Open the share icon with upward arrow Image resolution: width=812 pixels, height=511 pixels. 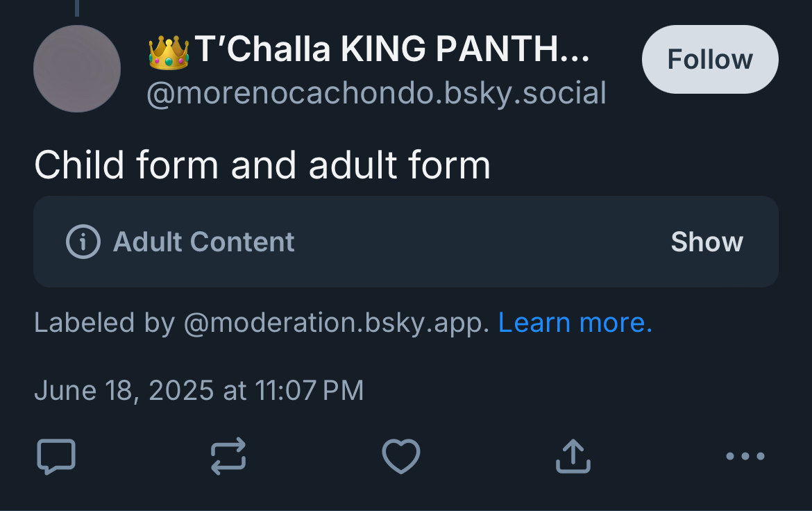573,456
